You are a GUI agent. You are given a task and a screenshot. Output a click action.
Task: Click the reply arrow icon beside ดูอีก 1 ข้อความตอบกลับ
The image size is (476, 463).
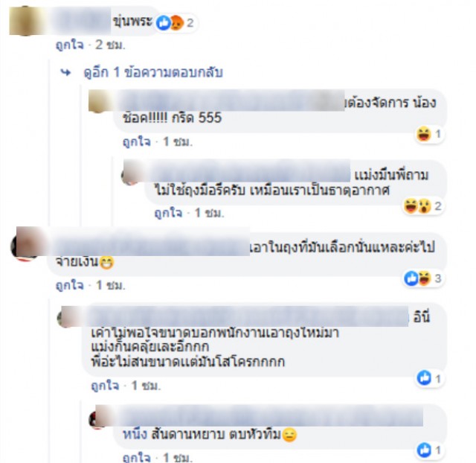(65, 73)
